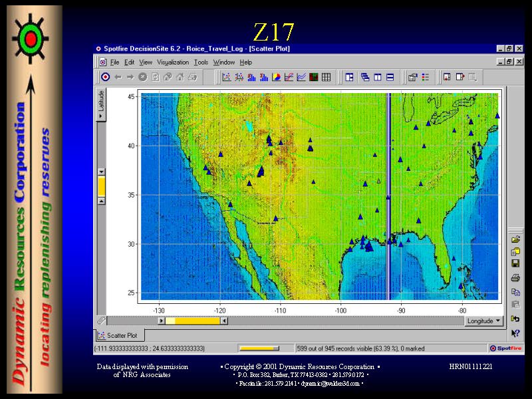Image resolution: width=532 pixels, height=399 pixels.
Task: Open the File menu
Action: point(115,63)
